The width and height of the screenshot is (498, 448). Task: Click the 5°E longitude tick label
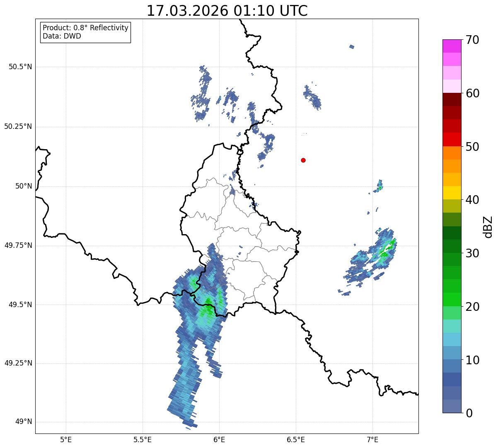[66, 439]
